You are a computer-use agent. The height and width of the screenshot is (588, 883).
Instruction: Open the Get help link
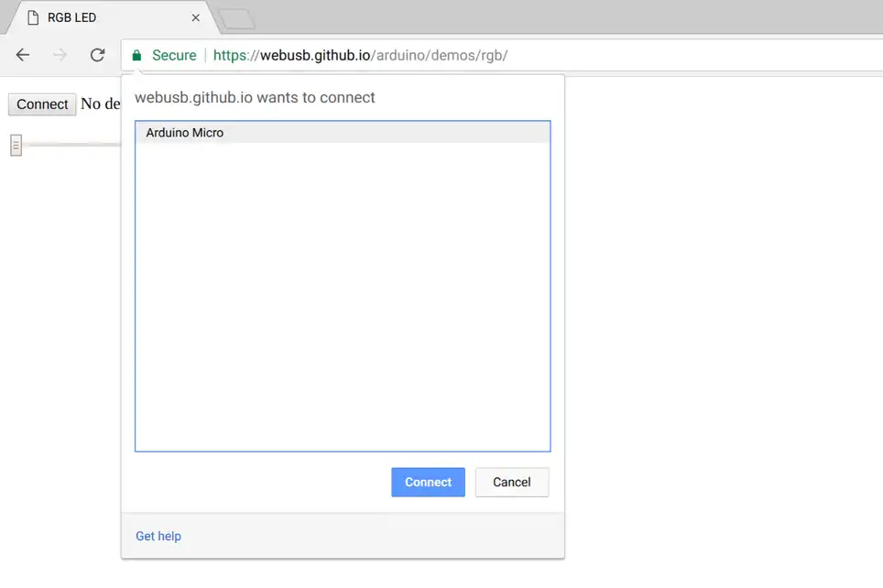(x=158, y=536)
